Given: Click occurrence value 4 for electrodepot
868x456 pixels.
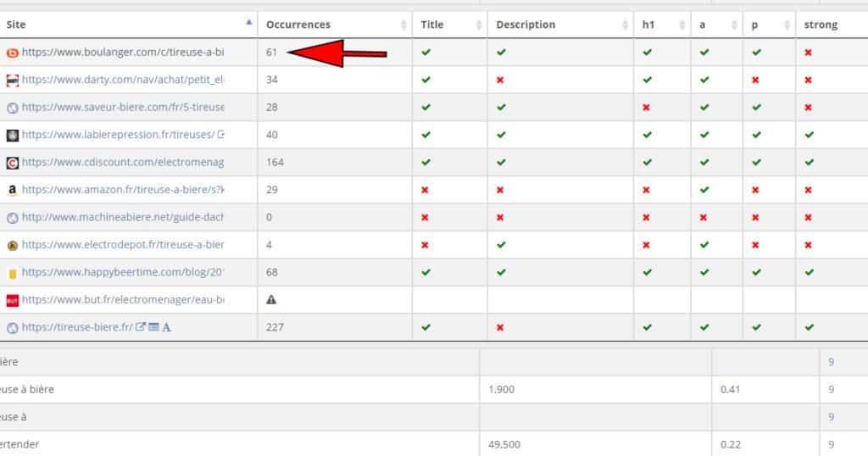Looking at the screenshot, I should pos(269,245).
